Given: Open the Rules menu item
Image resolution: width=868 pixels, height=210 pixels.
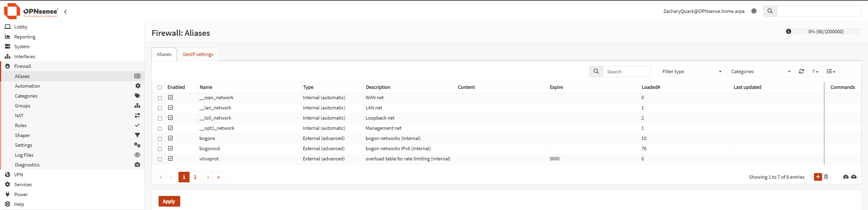Looking at the screenshot, I should [x=21, y=126].
